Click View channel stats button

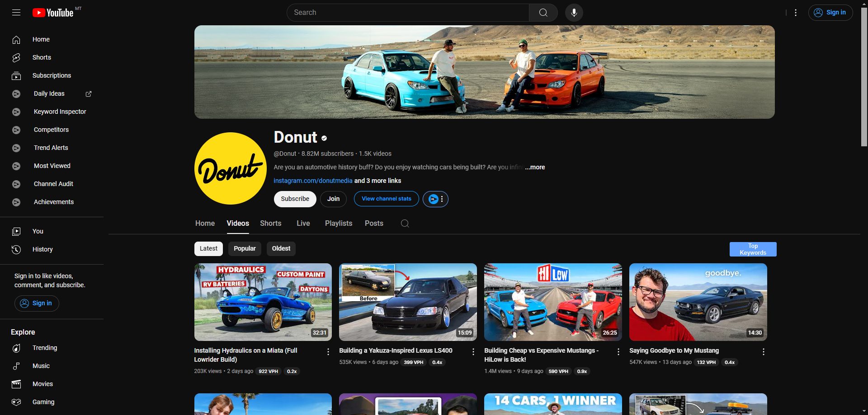[387, 199]
